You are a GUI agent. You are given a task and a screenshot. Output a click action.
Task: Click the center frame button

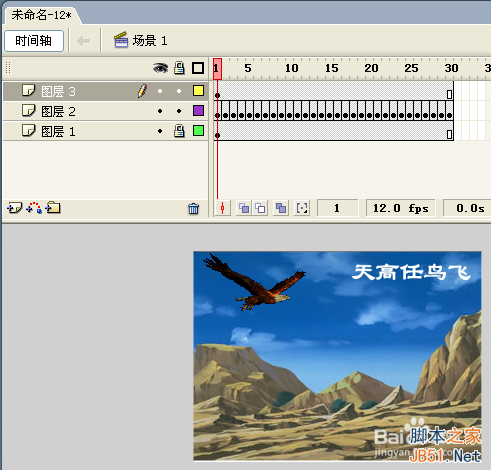coord(222,209)
